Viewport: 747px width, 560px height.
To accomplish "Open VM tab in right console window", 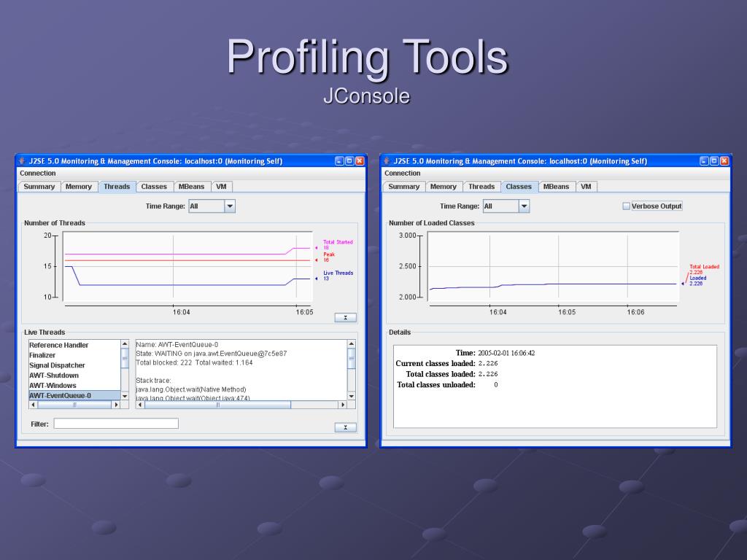I will [x=586, y=187].
